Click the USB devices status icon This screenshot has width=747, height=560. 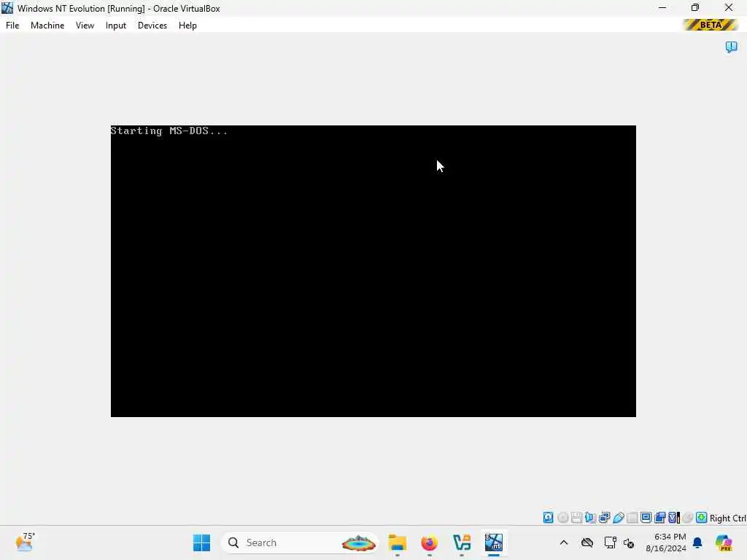point(619,518)
